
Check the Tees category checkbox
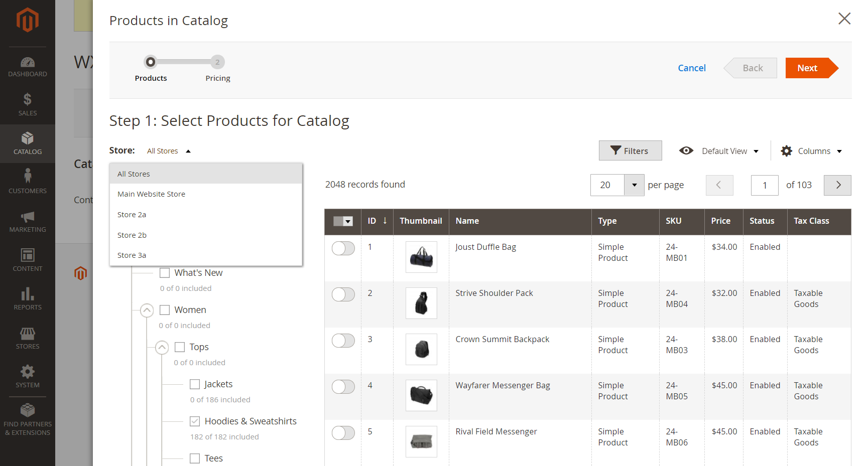click(195, 458)
